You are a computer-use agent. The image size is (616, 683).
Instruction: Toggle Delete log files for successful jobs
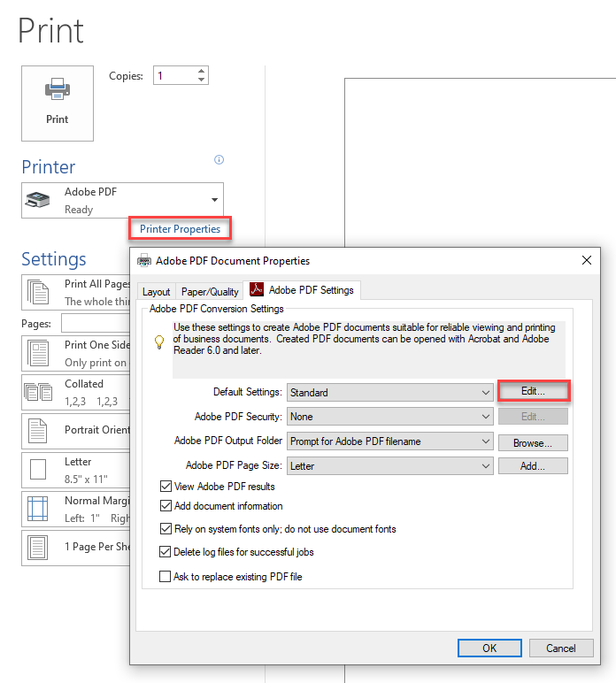[x=166, y=552]
